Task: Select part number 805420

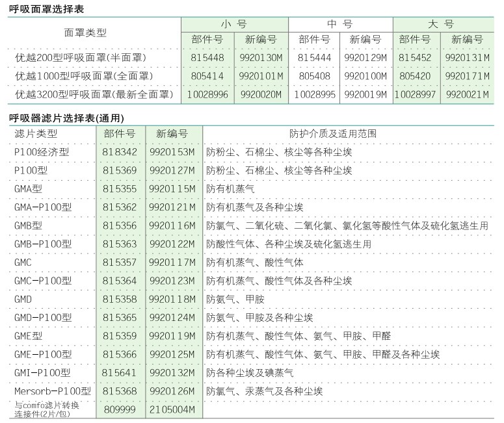Action: pyautogui.click(x=415, y=76)
